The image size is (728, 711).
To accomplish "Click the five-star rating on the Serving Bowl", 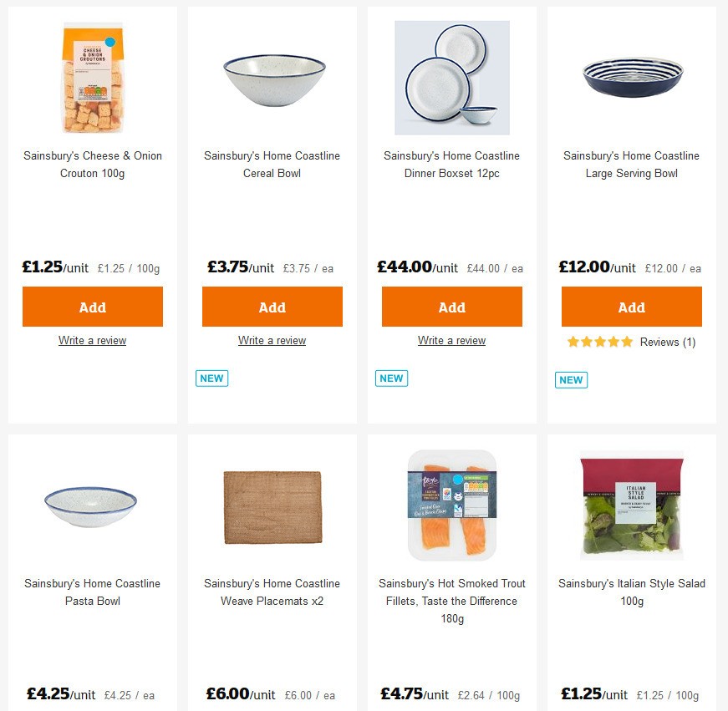I will [599, 342].
